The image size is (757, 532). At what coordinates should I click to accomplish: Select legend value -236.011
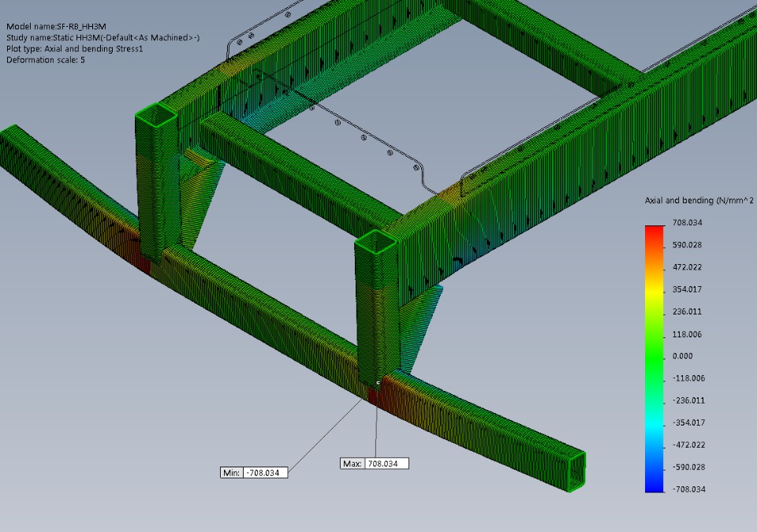pos(689,400)
